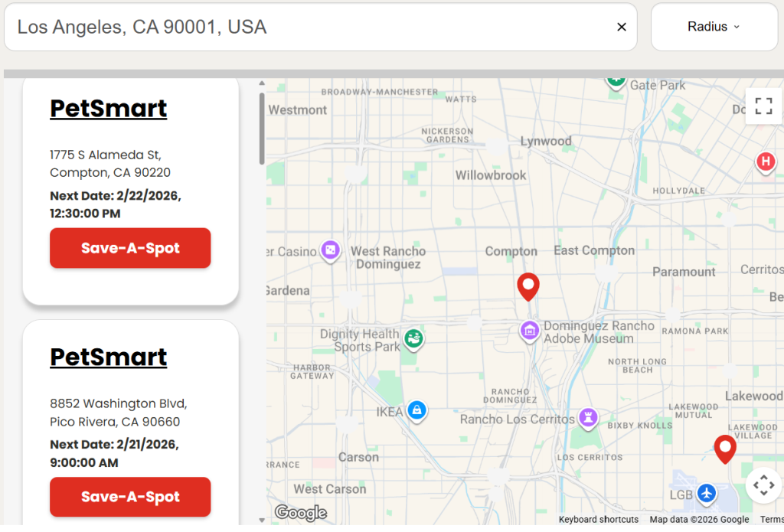The height and width of the screenshot is (532, 784).
Task: Click the pan control icon at bottom right
Action: click(x=763, y=485)
